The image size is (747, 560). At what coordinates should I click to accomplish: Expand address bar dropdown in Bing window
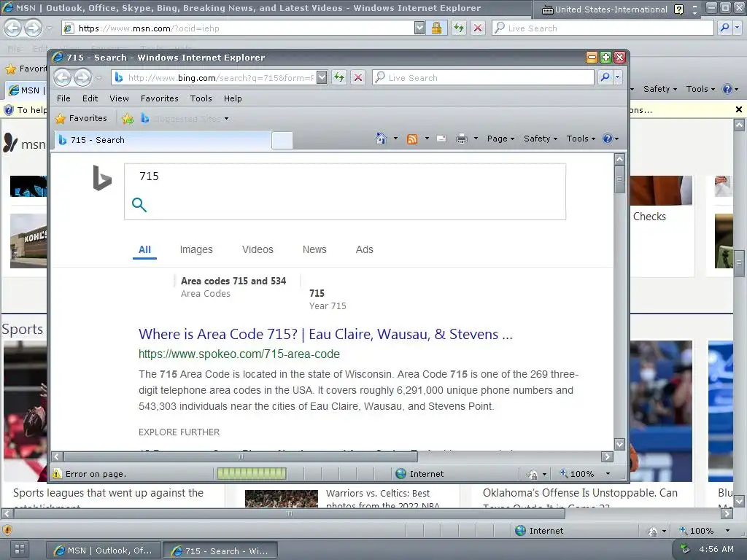point(322,77)
